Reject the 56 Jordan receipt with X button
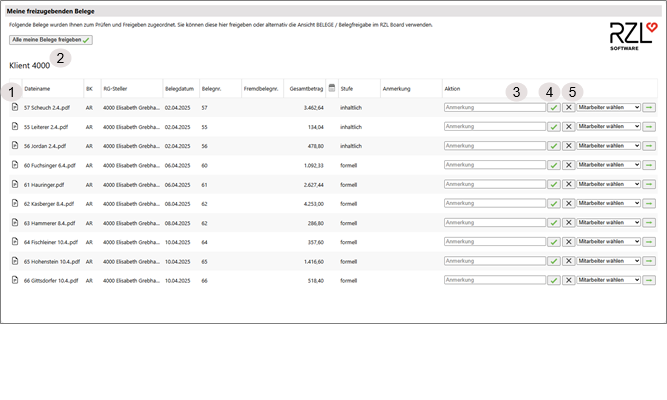The image size is (667, 400). click(568, 145)
